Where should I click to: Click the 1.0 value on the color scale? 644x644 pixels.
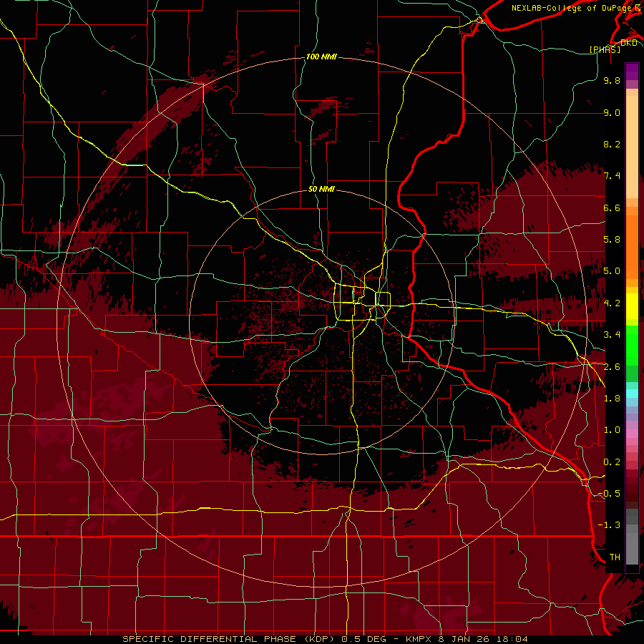pyautogui.click(x=612, y=430)
